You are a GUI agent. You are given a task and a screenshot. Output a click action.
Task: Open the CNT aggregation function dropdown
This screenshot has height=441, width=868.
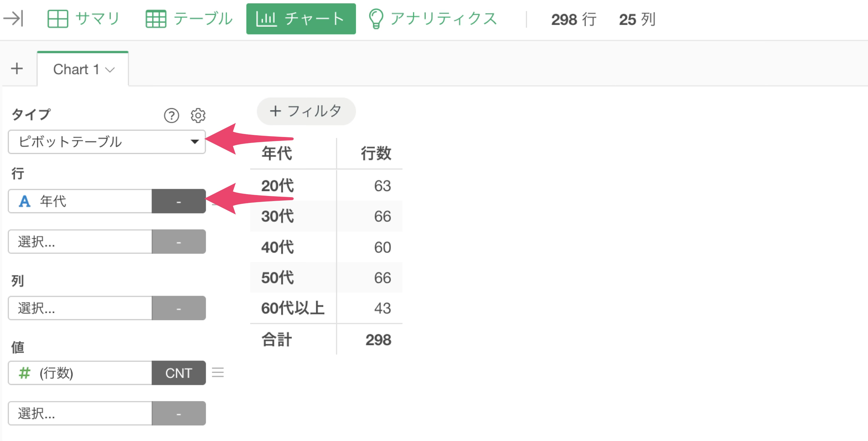tap(178, 373)
